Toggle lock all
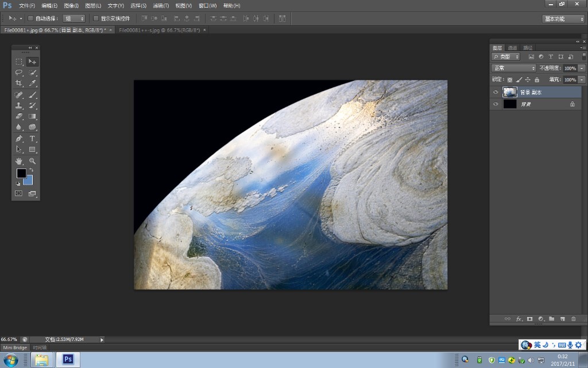 [537, 79]
